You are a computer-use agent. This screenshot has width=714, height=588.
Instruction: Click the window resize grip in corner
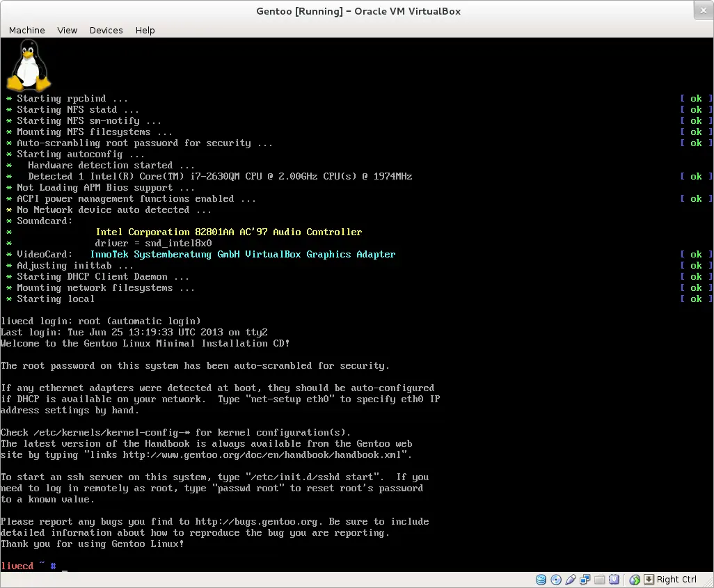point(708,582)
